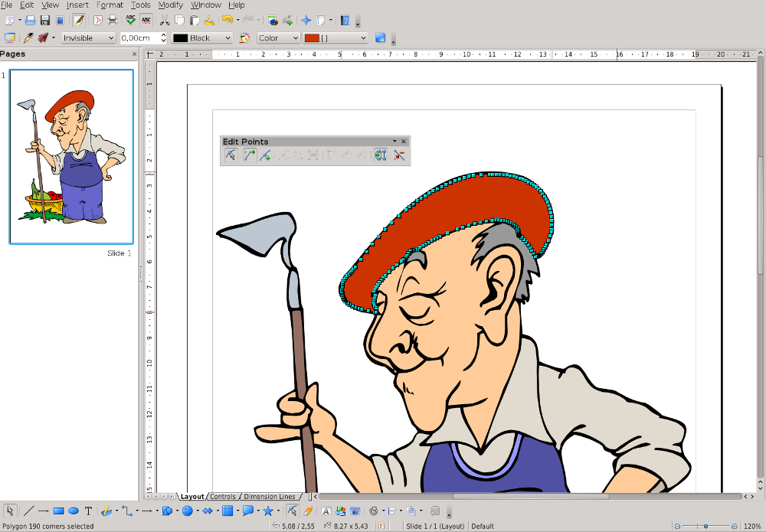Select the Line drawing tool
The image size is (766, 532).
tap(28, 511)
